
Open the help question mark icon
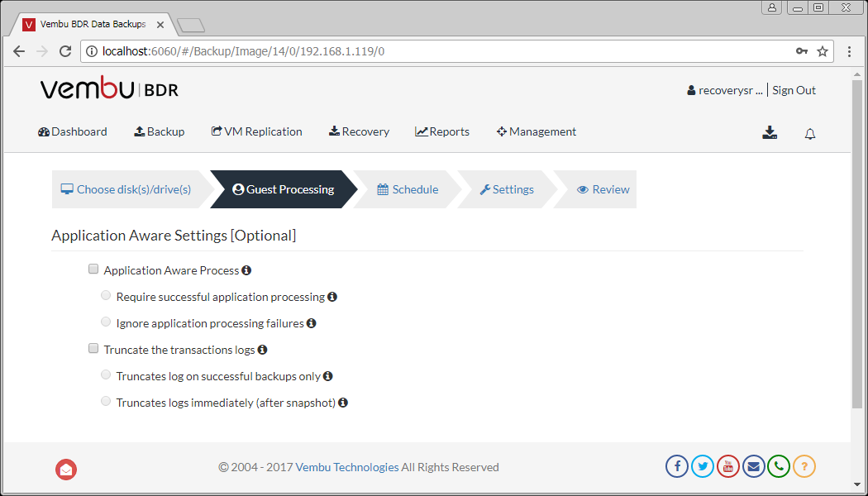point(804,466)
